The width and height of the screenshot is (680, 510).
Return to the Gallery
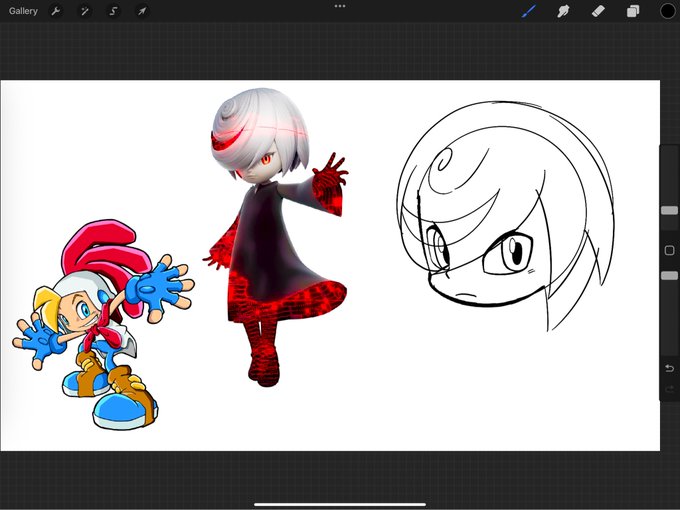[x=23, y=11]
